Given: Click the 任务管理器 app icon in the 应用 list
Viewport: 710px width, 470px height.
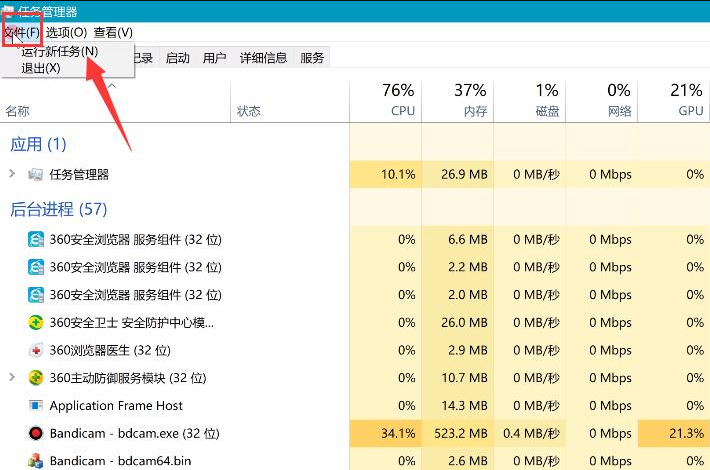Looking at the screenshot, I should click(x=36, y=174).
